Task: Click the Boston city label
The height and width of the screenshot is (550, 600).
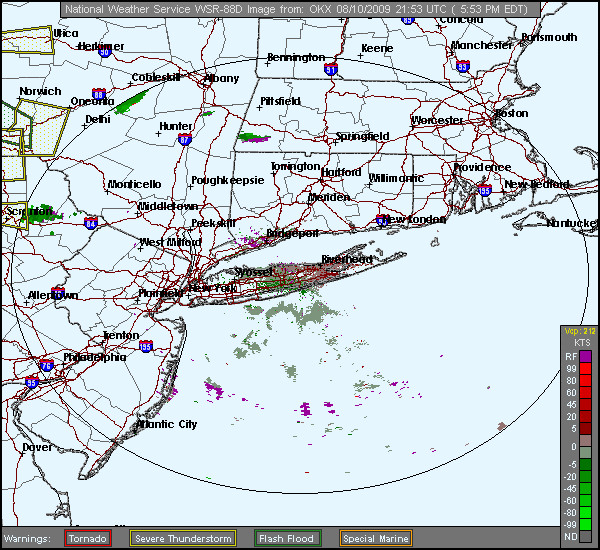Action: 512,113
